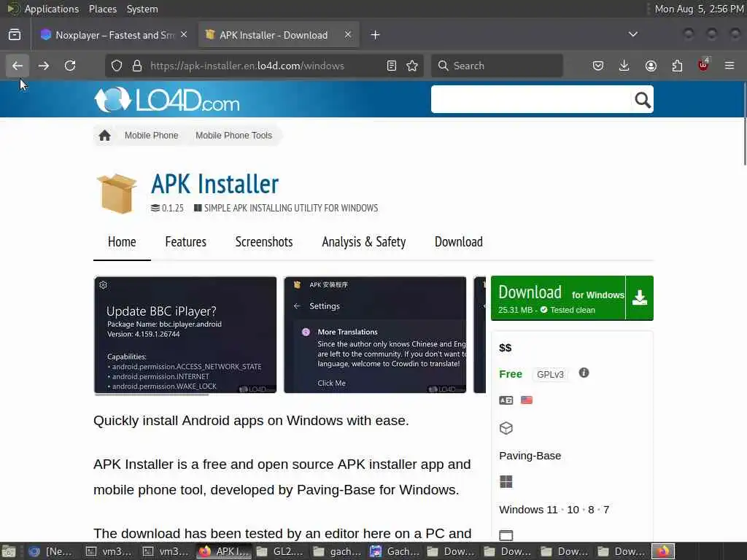The image size is (747, 560).
Task: Open the System menu
Action: [142, 9]
